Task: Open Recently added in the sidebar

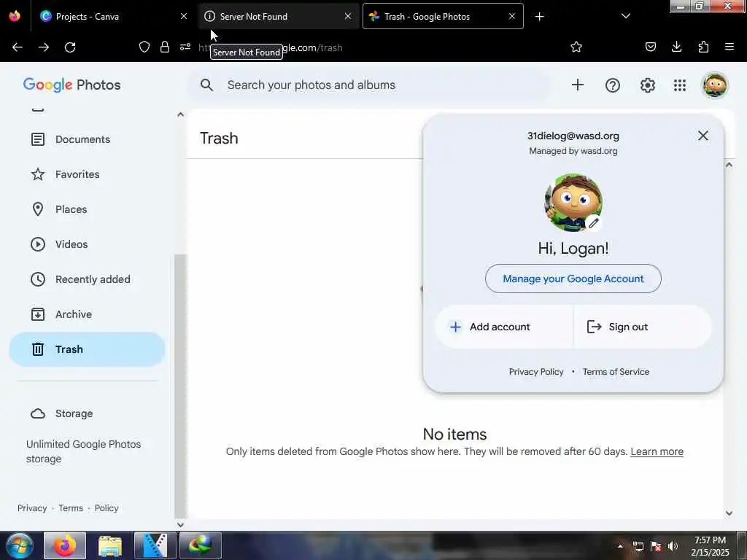Action: (x=87, y=279)
